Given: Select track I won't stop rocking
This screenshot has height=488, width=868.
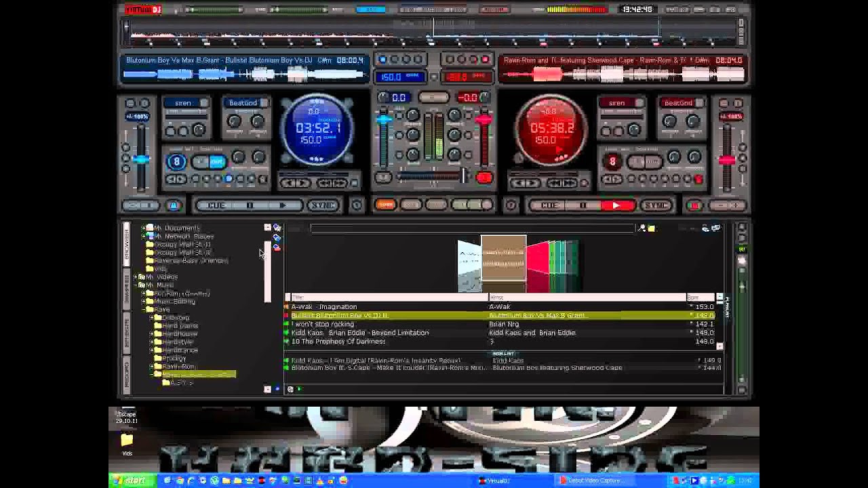Looking at the screenshot, I should tap(502, 324).
